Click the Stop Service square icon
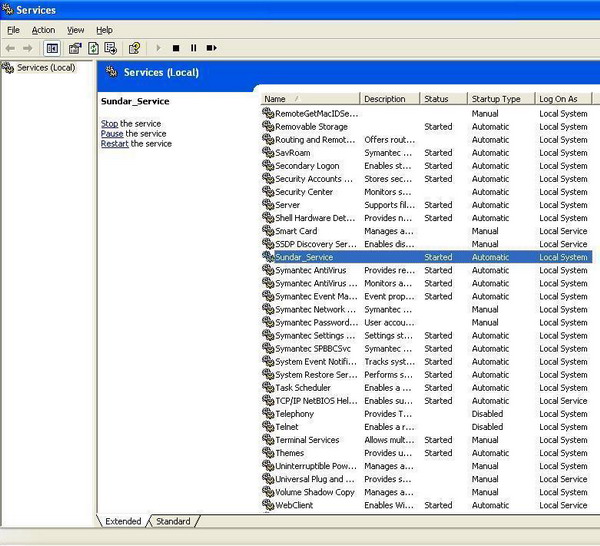 coord(176,48)
